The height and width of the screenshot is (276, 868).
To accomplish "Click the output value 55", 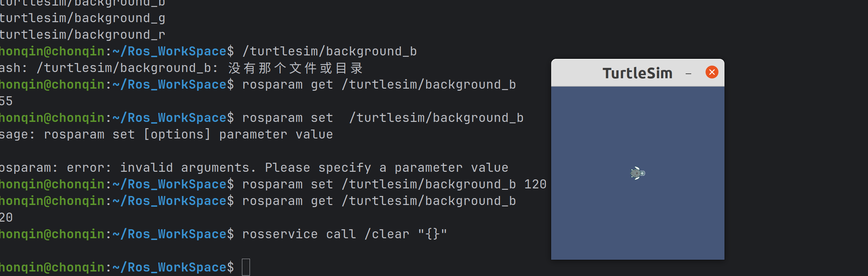I will click(6, 101).
